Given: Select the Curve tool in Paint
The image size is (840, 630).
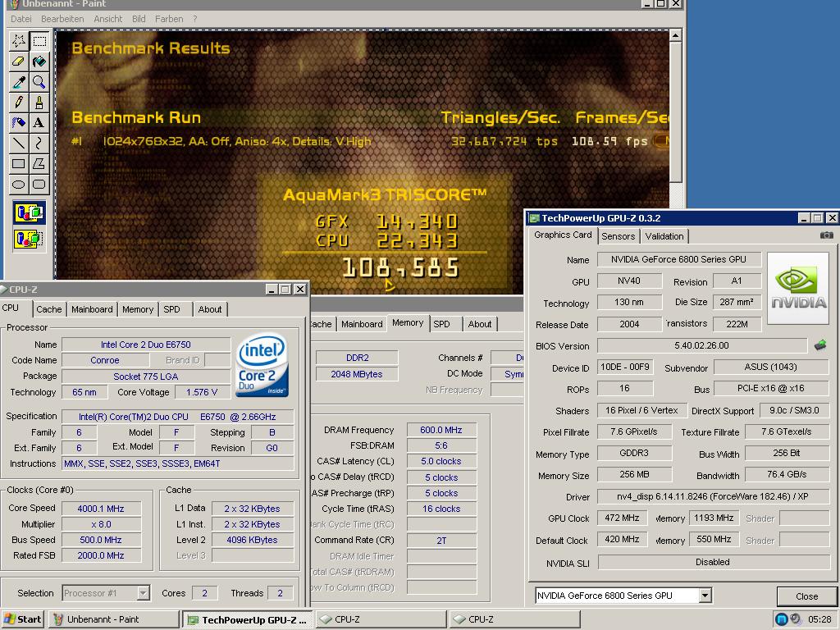Looking at the screenshot, I should point(39,143).
